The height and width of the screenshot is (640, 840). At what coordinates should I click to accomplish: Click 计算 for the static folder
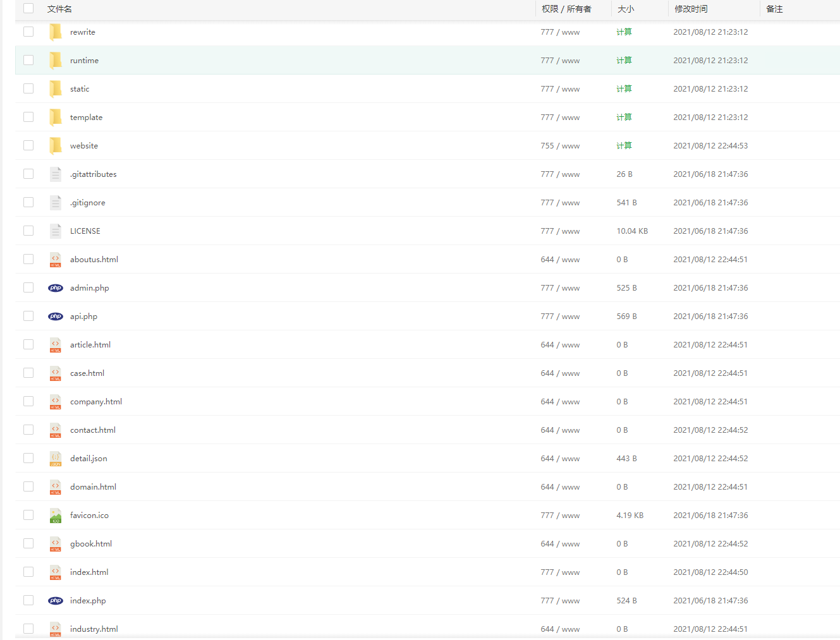coord(624,88)
